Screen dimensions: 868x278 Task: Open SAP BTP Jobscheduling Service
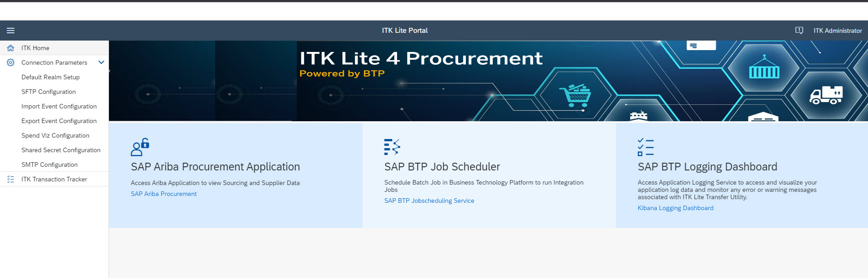[429, 201]
